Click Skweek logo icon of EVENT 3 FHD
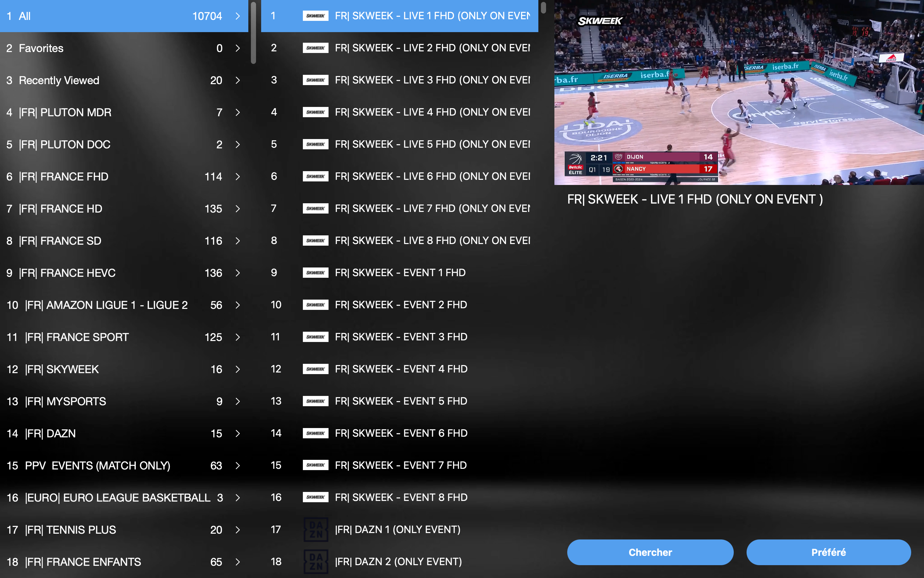The height and width of the screenshot is (578, 924). [x=315, y=337]
